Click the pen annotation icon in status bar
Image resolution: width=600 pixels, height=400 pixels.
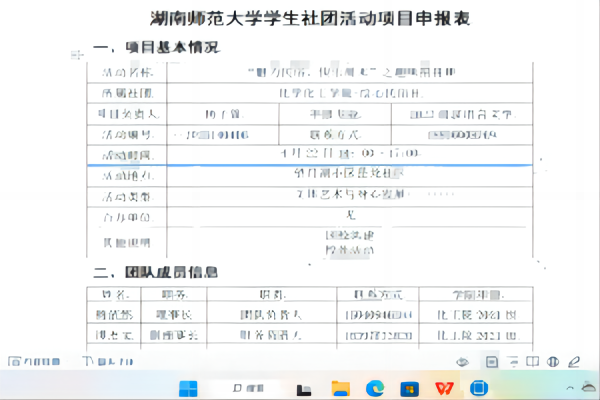(575, 362)
